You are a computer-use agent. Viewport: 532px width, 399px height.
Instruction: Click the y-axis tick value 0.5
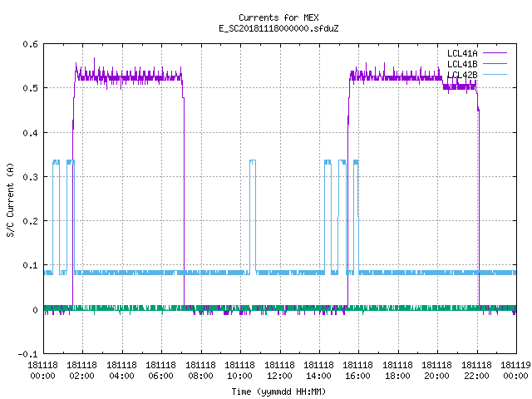point(30,88)
